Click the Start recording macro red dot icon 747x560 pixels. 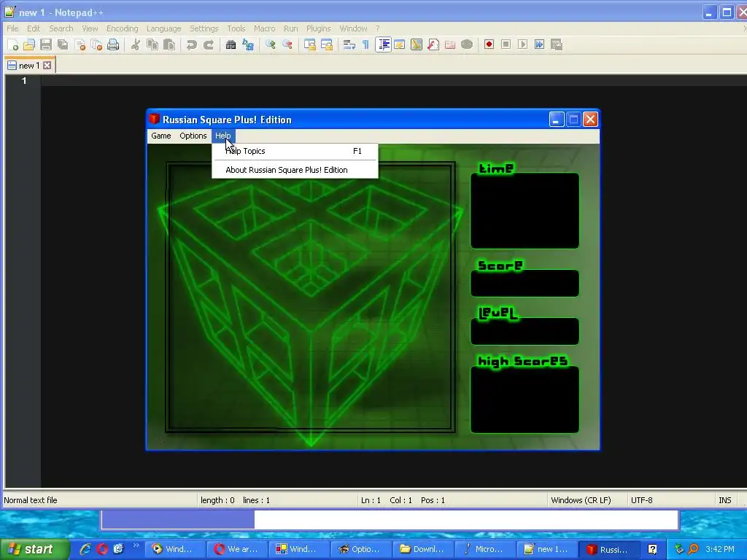pos(489,44)
